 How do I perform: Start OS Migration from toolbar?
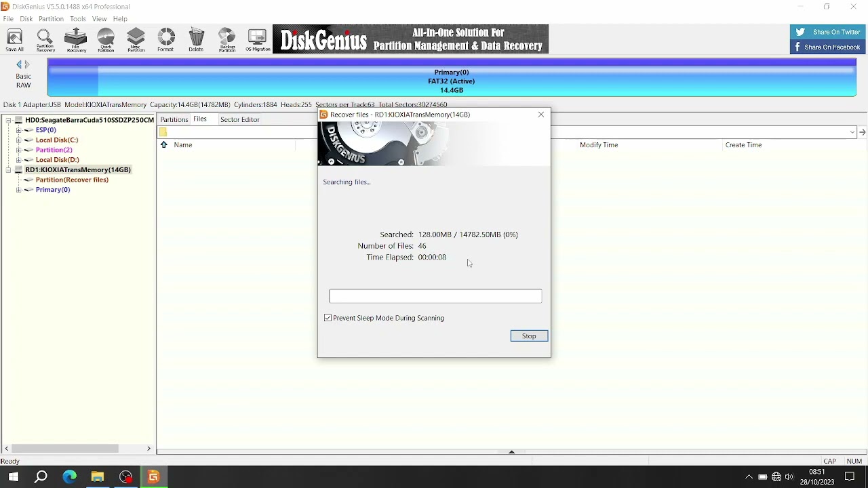point(258,41)
